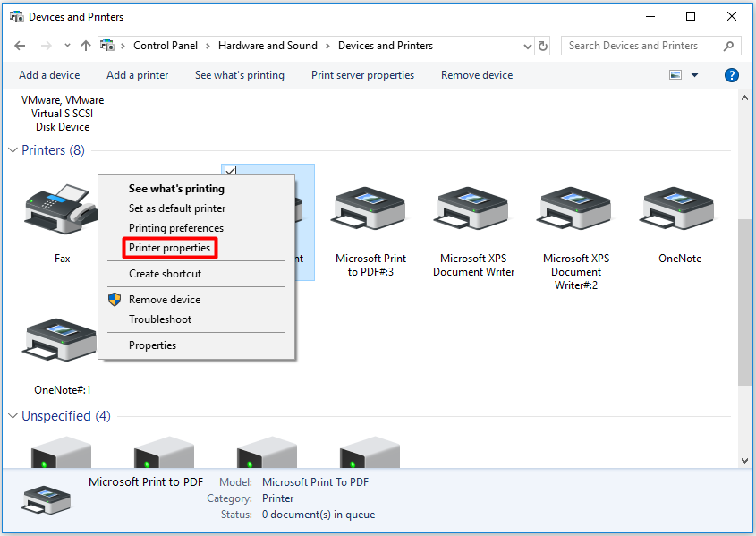Click the scrollbar up arrow

(744, 98)
